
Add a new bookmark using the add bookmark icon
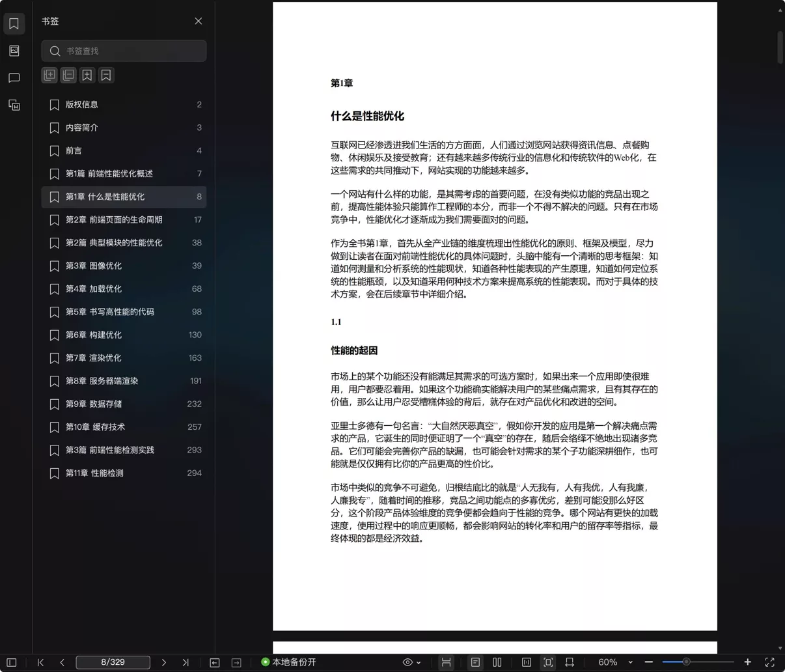click(x=87, y=75)
